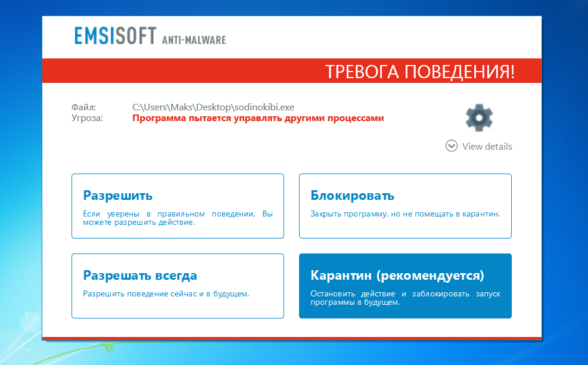Click 'Разрешить поведение сейчас' description text

(166, 293)
